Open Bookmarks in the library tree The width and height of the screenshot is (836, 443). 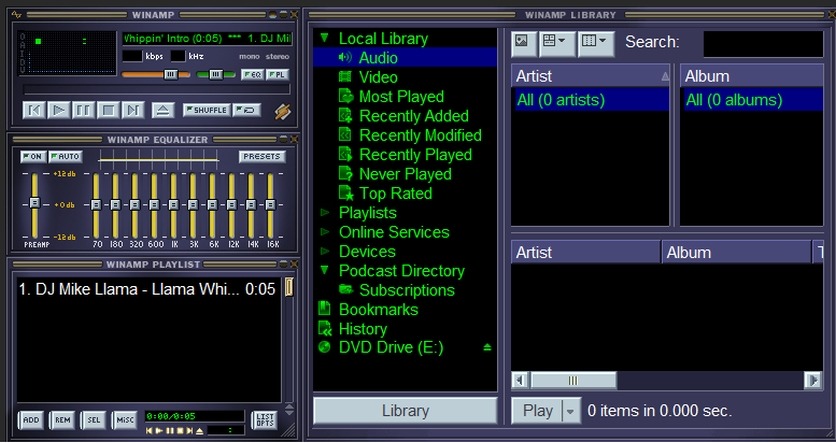coord(378,310)
